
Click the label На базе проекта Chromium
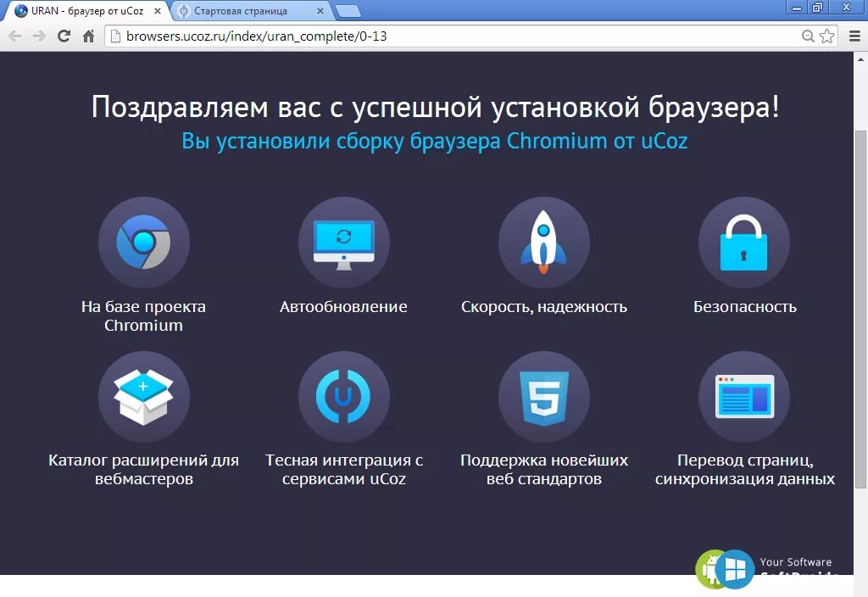(143, 315)
